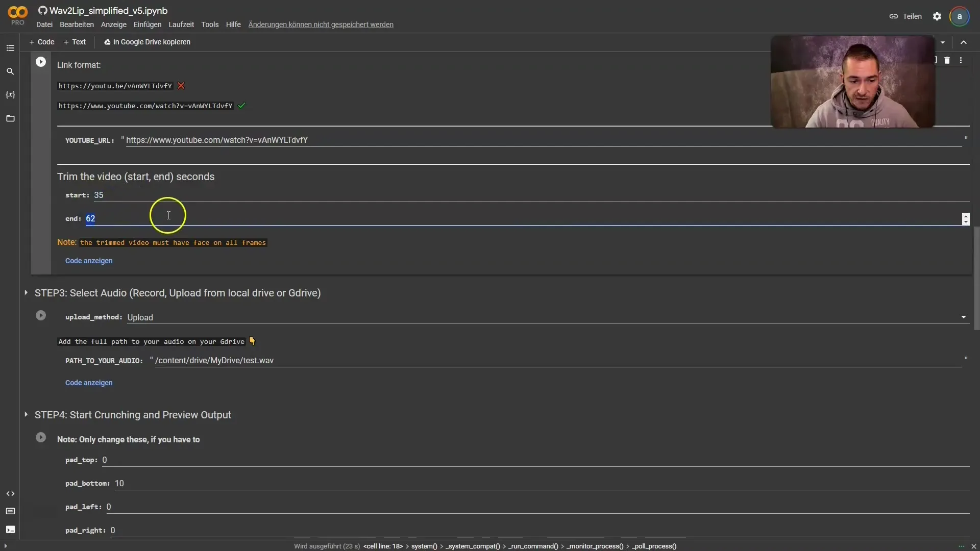This screenshot has width=980, height=551.
Task: Click the YOUTUBE_URL input field
Action: tap(544, 140)
